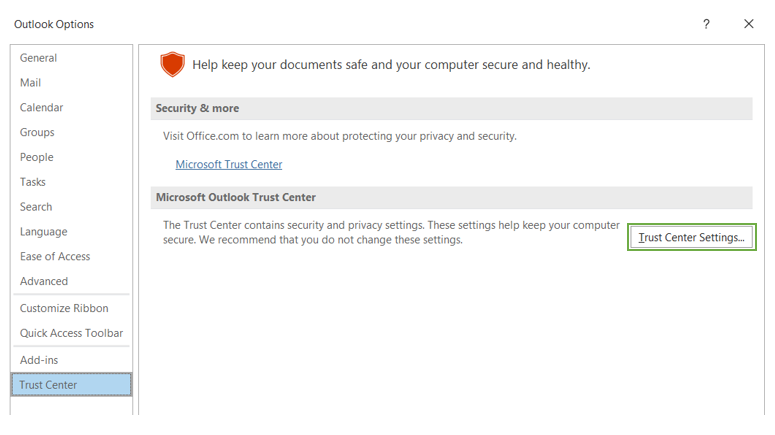Follow the Microsoft Trust Center link
Image resolution: width=775 pixels, height=435 pixels.
pyautogui.click(x=228, y=164)
